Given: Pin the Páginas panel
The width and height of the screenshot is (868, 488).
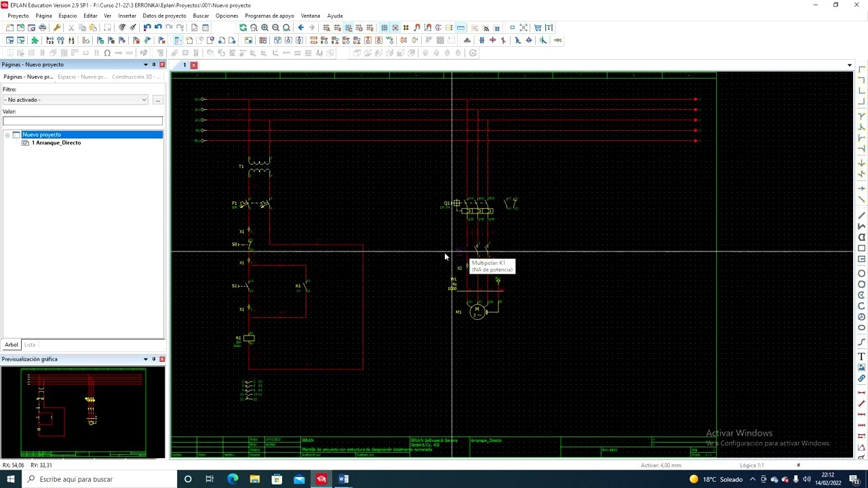Looking at the screenshot, I should point(154,64).
